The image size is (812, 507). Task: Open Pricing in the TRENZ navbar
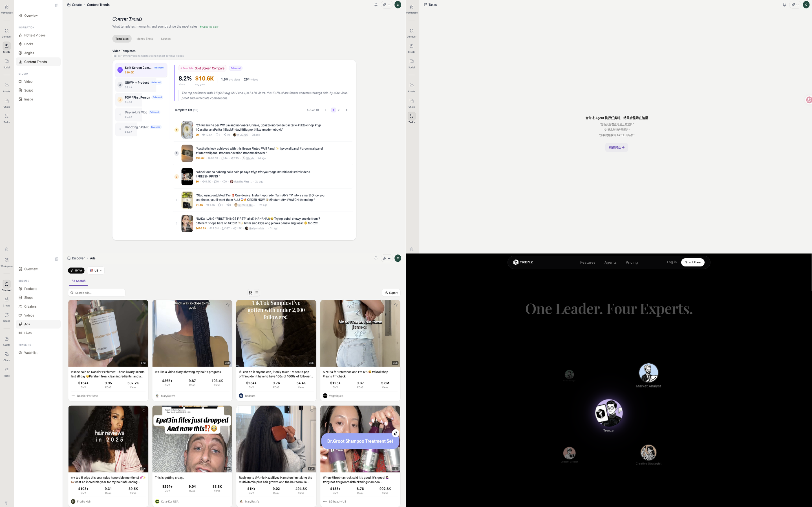632,262
